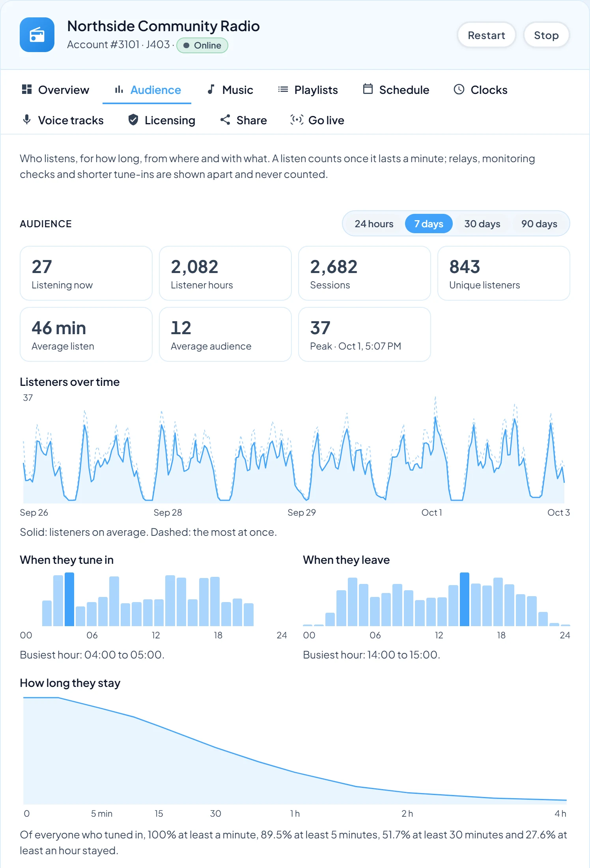This screenshot has height=868, width=590.
Task: Click the Listener hours card showing 2,082
Action: [x=225, y=273]
